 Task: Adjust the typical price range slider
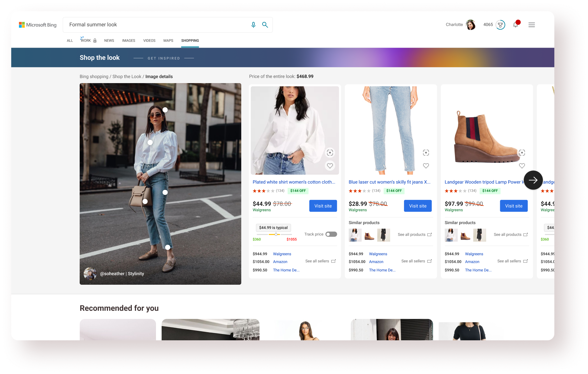276,234
